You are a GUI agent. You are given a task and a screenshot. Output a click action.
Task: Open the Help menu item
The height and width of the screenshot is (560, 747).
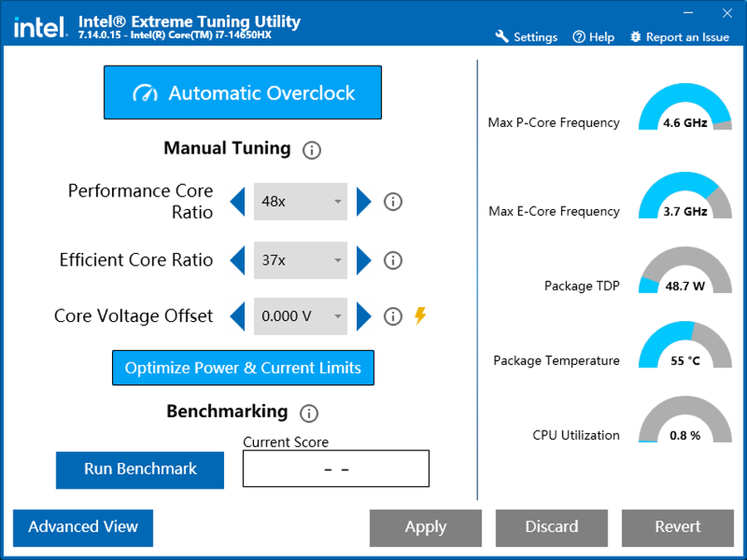coord(593,37)
